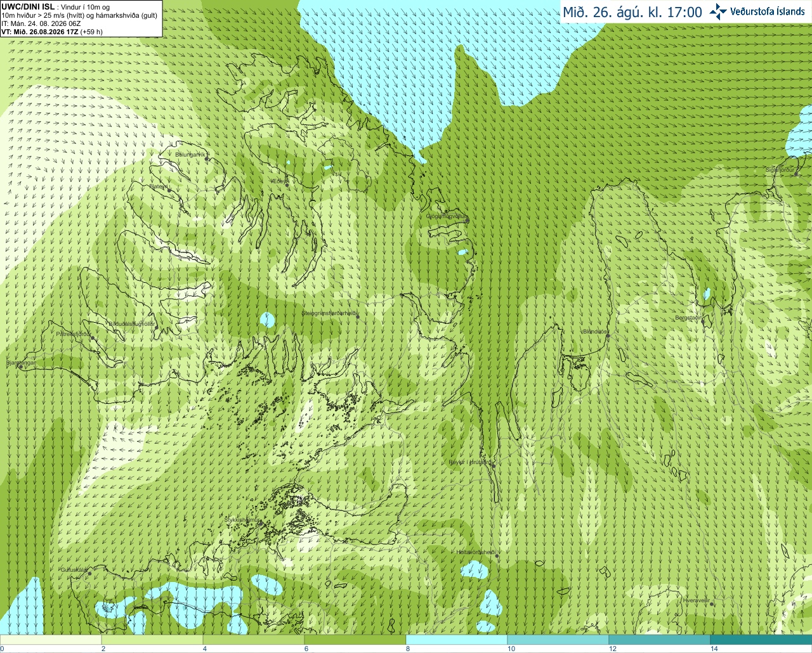The image size is (812, 653).
Task: Pick the pale 0–2 m/s legend swatch
Action: [x=51, y=640]
